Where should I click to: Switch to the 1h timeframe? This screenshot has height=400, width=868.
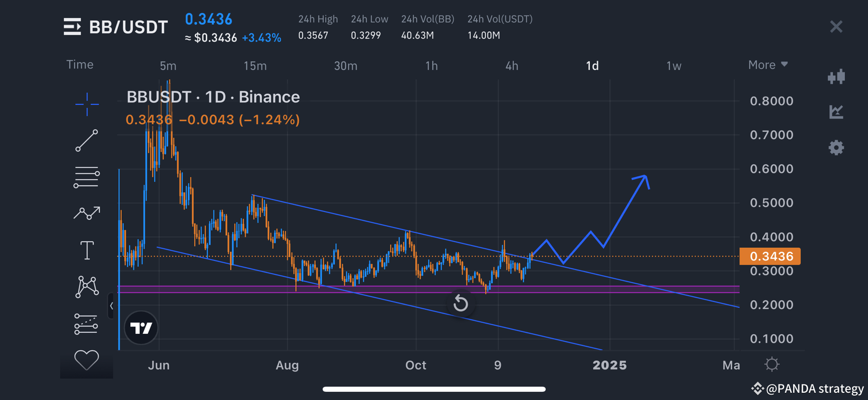pos(432,66)
